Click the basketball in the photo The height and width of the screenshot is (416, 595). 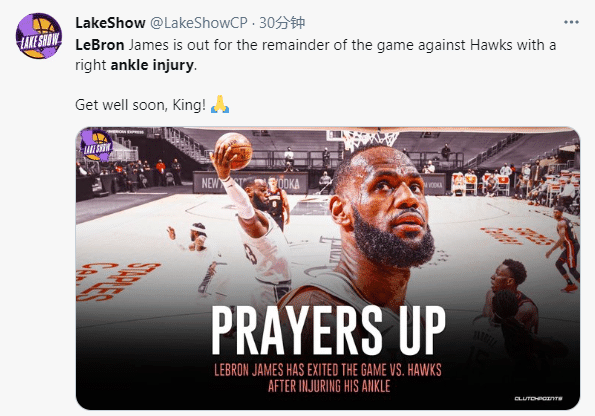click(235, 150)
